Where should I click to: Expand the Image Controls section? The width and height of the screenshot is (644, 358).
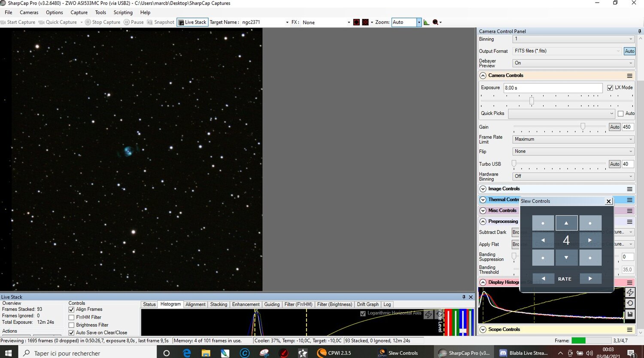point(483,189)
